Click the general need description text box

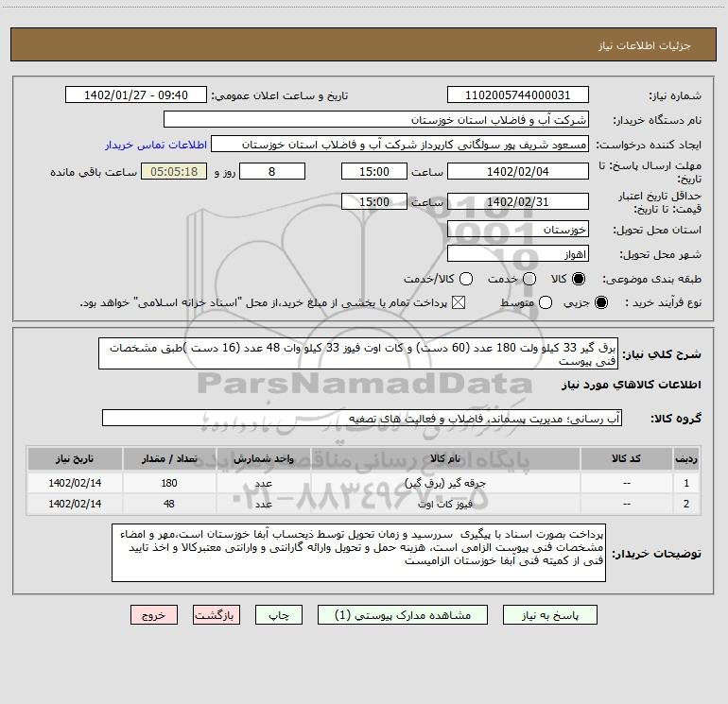358,353
